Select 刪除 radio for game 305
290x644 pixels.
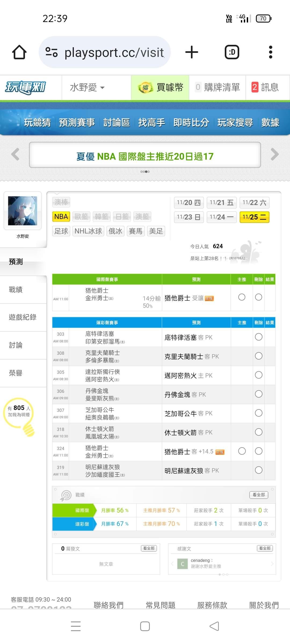pos(259,375)
